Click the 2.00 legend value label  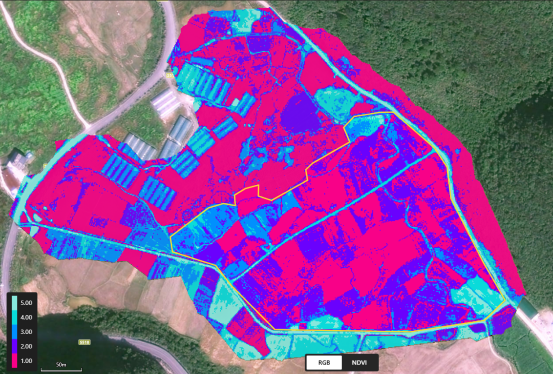click(x=26, y=346)
